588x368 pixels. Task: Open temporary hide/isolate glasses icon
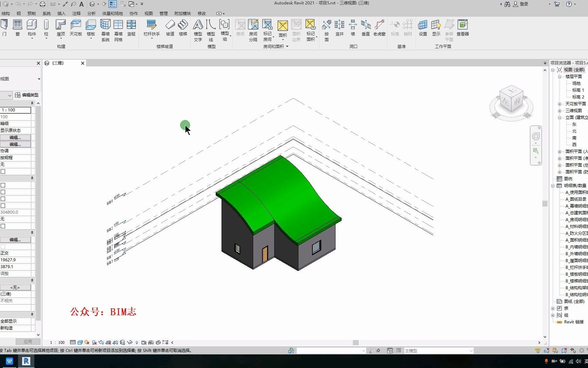point(129,342)
